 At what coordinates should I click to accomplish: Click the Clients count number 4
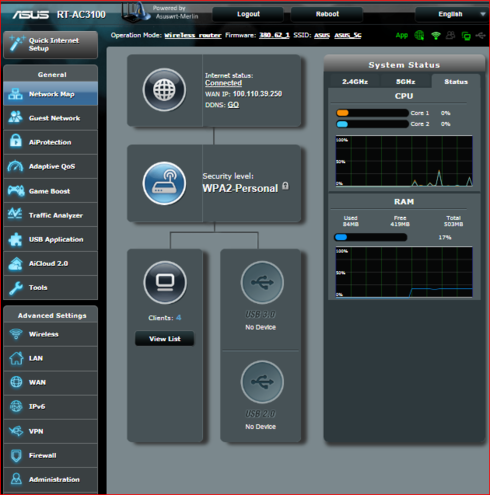pyautogui.click(x=179, y=318)
